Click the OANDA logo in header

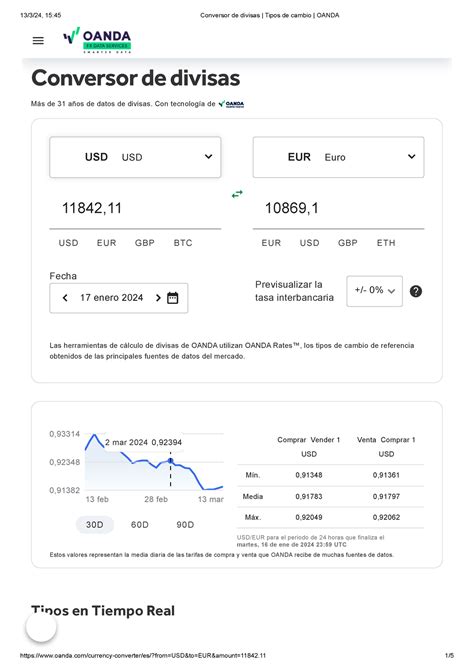point(97,40)
